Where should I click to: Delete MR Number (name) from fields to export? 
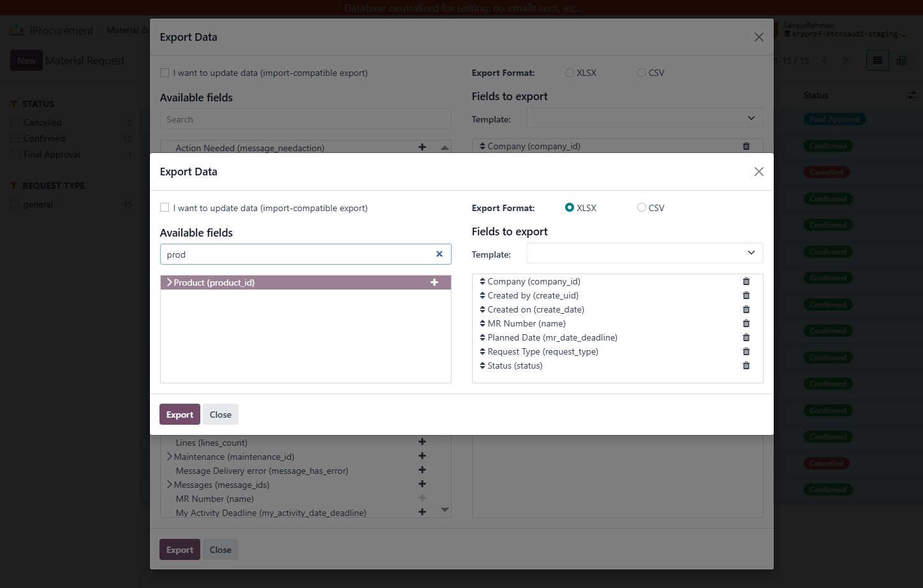[746, 323]
